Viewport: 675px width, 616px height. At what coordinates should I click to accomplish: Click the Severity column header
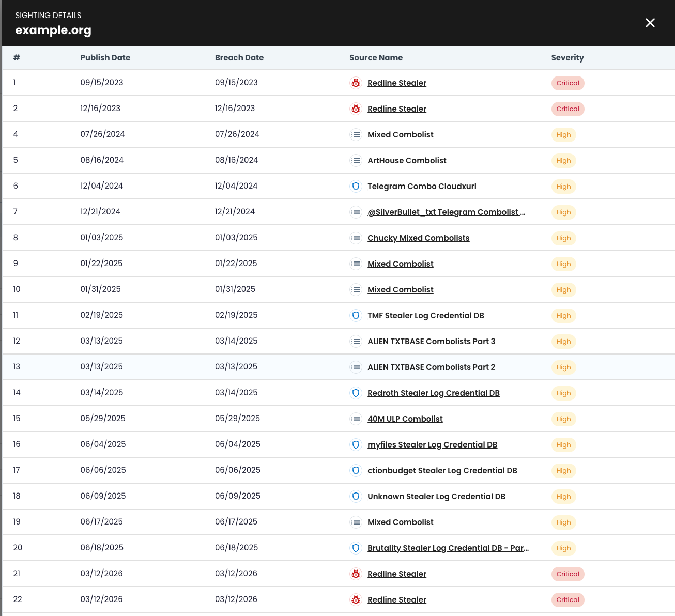pos(567,58)
